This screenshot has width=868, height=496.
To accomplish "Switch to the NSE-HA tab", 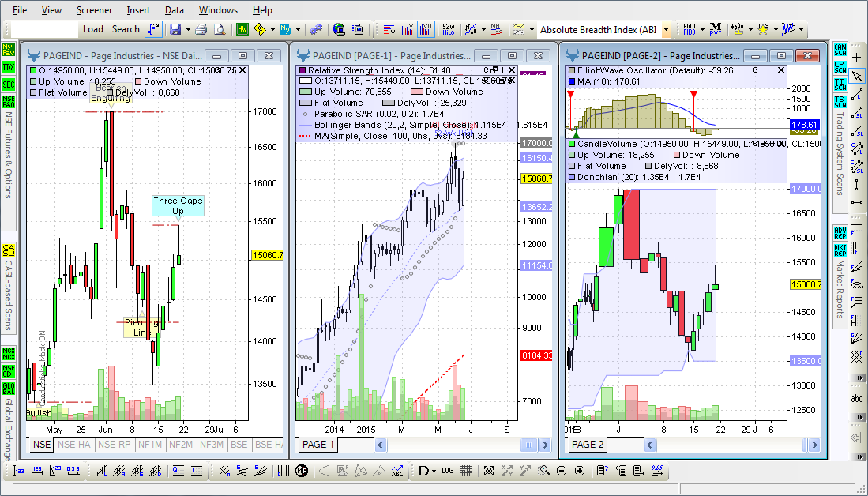I will pos(73,444).
